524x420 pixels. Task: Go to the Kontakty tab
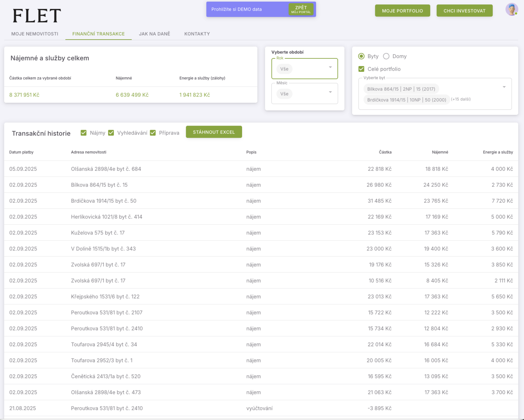(197, 34)
